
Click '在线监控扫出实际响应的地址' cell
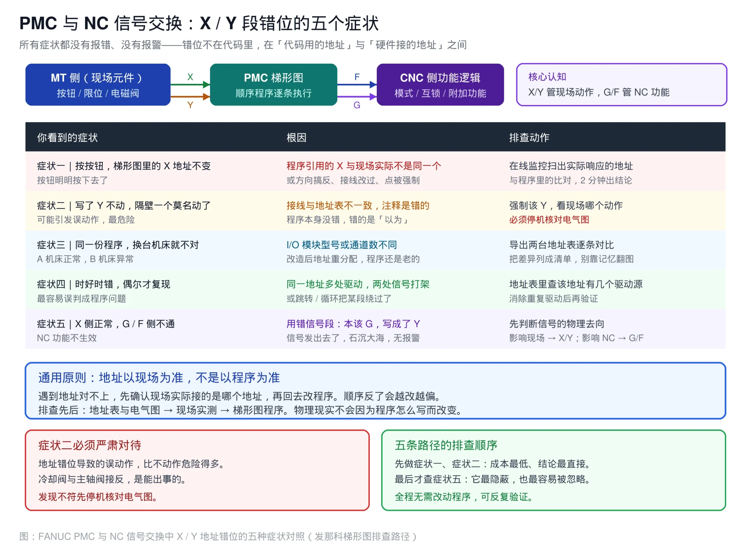pyautogui.click(x=571, y=166)
